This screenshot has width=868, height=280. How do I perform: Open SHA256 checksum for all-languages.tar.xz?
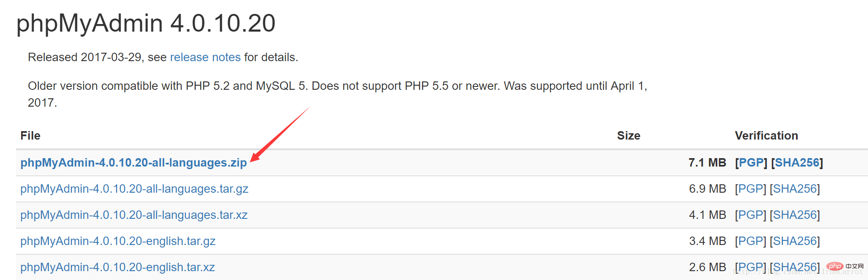click(x=795, y=215)
